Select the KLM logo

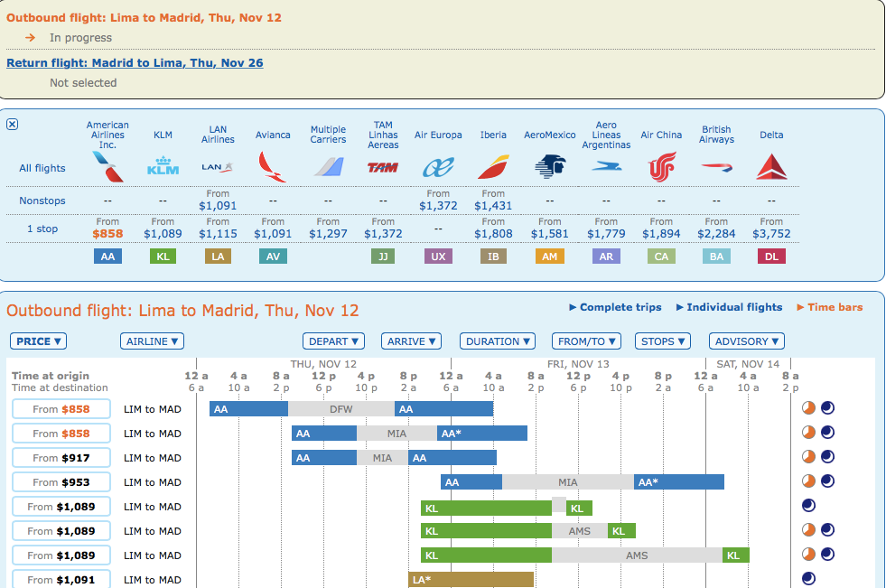pos(163,165)
